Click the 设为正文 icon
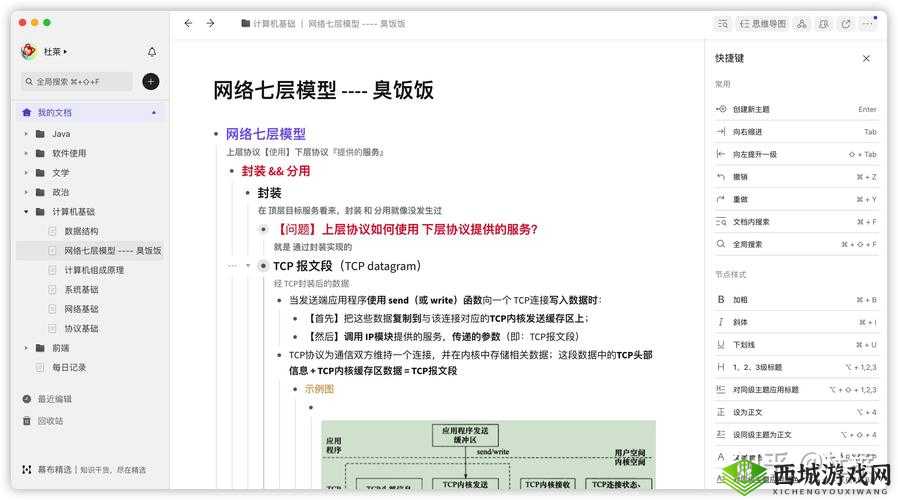This screenshot has height=500, width=898. 721,412
